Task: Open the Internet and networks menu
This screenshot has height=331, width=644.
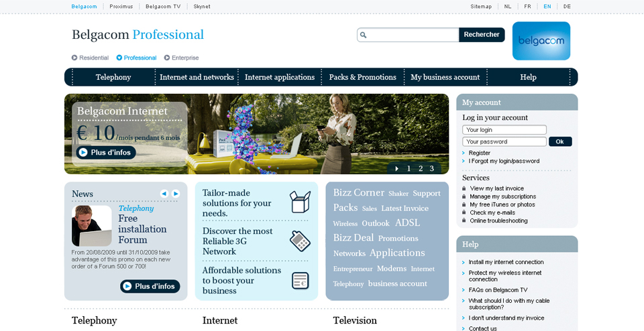Action: click(x=197, y=77)
